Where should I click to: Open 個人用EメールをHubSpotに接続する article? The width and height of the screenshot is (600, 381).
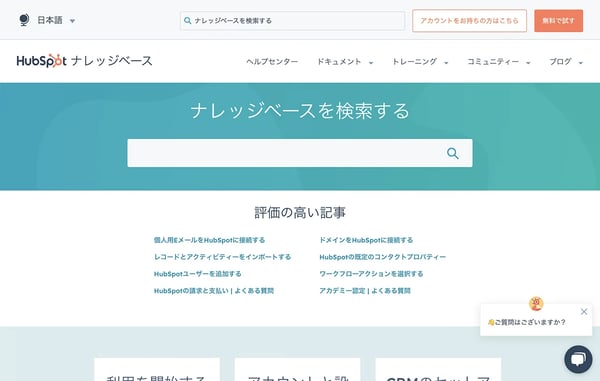pos(209,240)
